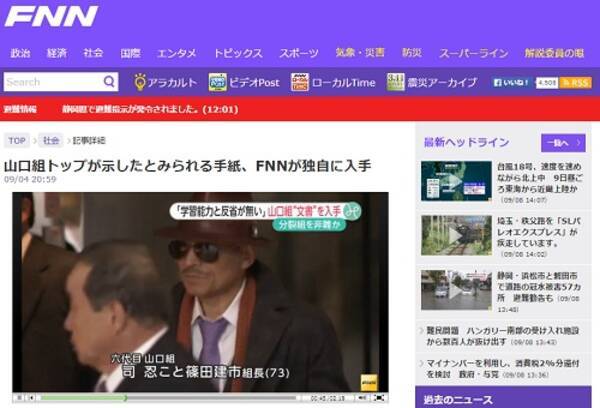Open the 難民問題 ハンガリー headline link
The height and width of the screenshot is (408, 600).
pos(503,336)
